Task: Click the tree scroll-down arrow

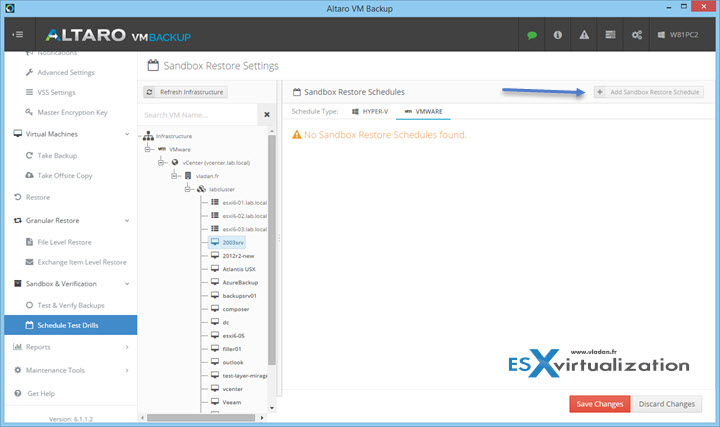Action: (272, 408)
